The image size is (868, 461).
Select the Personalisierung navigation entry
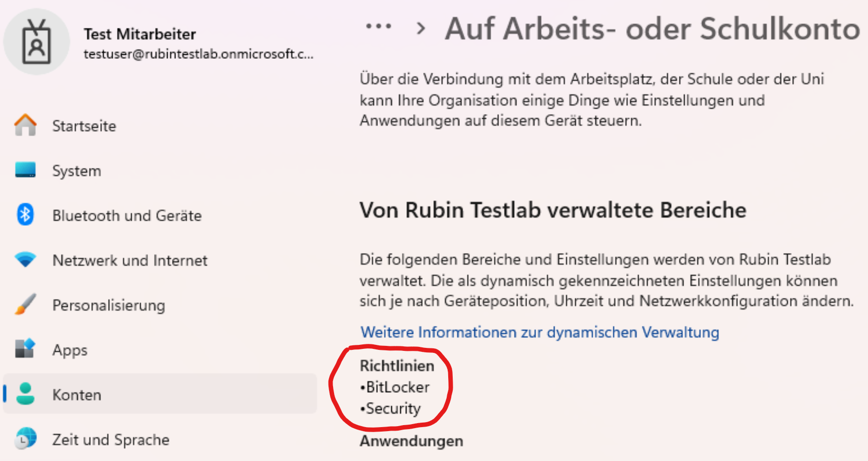[109, 306]
